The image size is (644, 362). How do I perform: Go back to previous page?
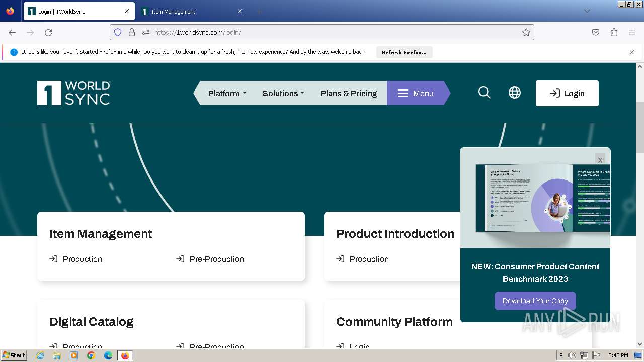12,32
